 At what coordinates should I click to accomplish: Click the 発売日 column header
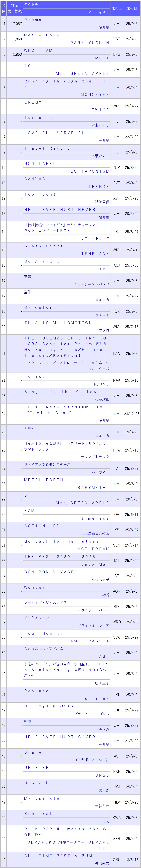coord(132,8)
